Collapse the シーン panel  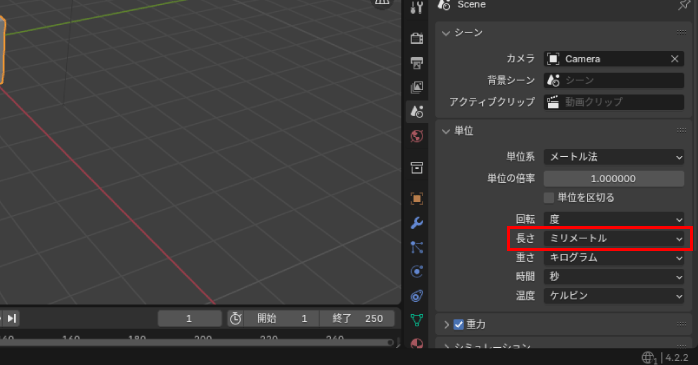pos(446,33)
